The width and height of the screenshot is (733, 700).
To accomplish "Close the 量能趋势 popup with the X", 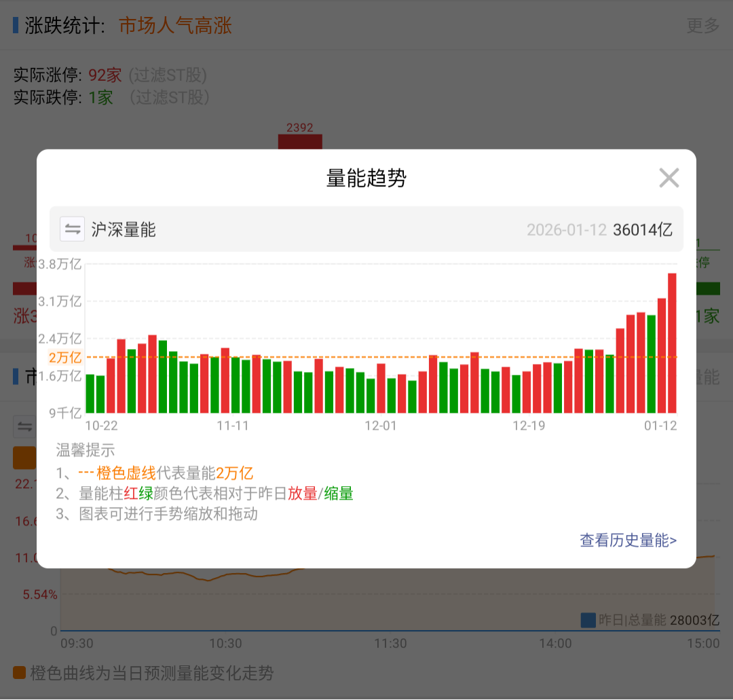I will pos(669,178).
